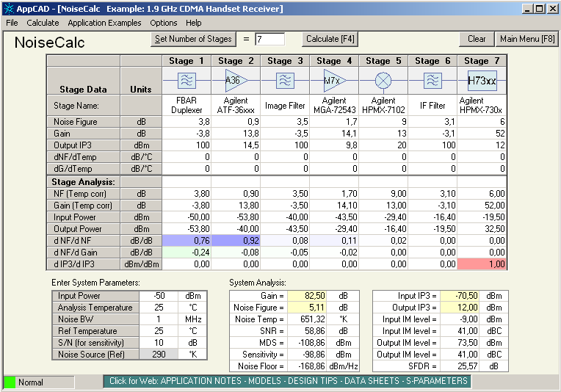
Task: Click the Noise Floor result -168,86
Action: coord(307,366)
